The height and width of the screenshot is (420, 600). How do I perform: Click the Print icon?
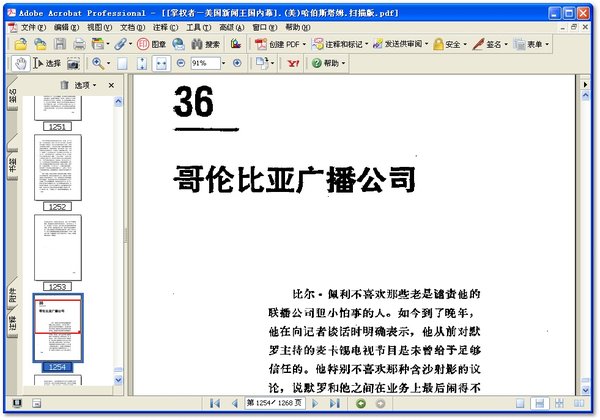click(79, 44)
